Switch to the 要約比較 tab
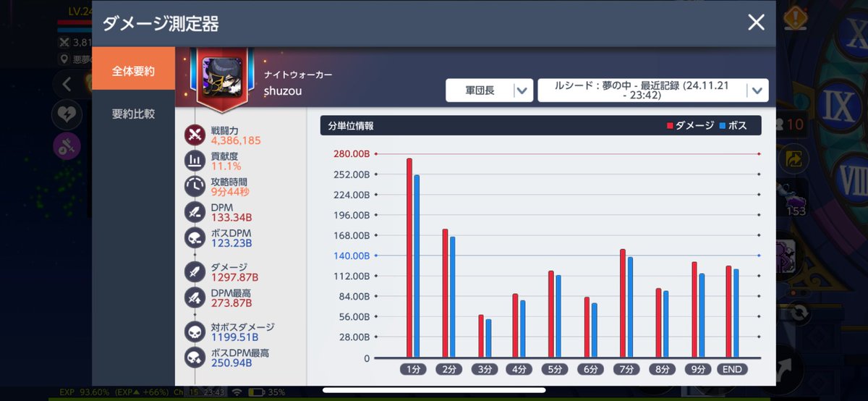 click(x=133, y=114)
